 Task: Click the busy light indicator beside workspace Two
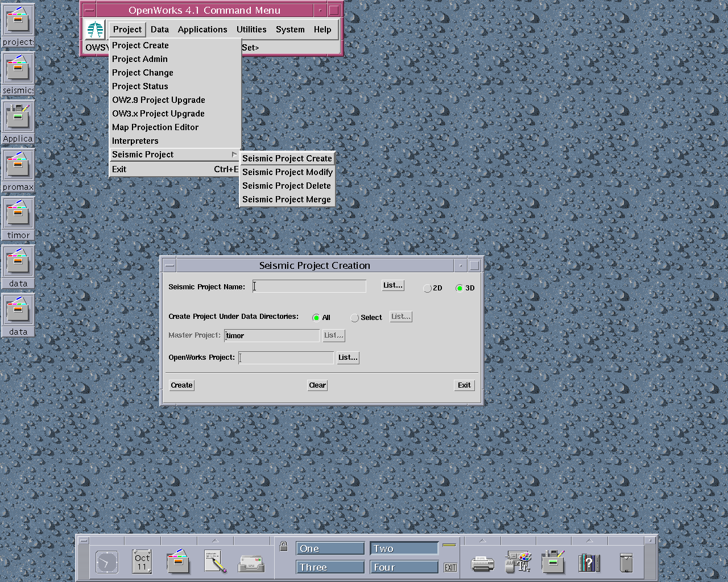[449, 545]
